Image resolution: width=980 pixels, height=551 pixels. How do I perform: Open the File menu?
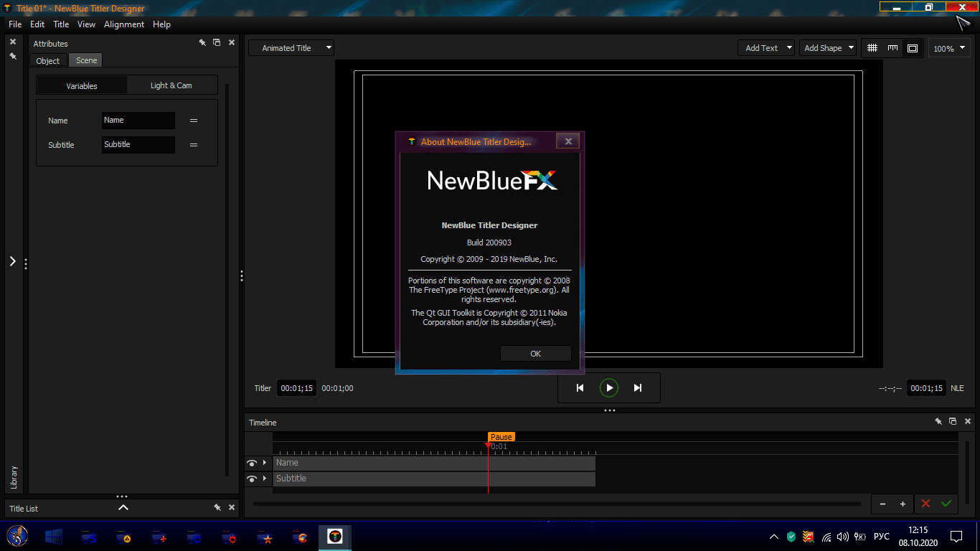click(15, 24)
